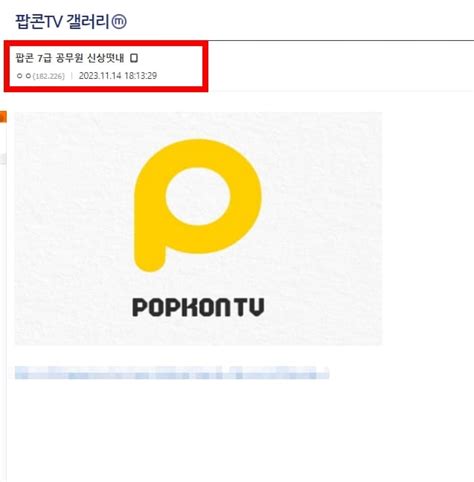This screenshot has height=482, width=474.
Task: Click the mobile device icon after post title
Action: (x=134, y=58)
